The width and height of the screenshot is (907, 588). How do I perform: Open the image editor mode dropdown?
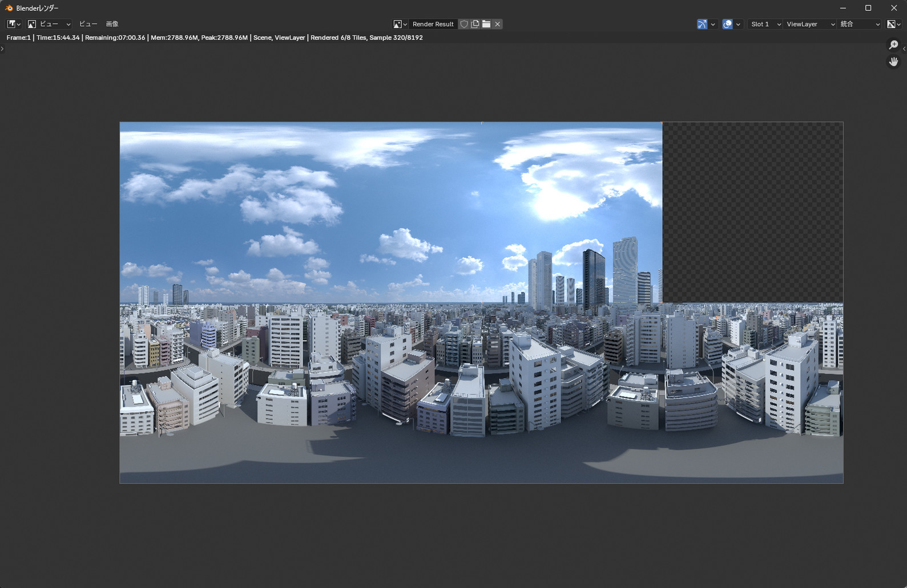[x=49, y=24]
